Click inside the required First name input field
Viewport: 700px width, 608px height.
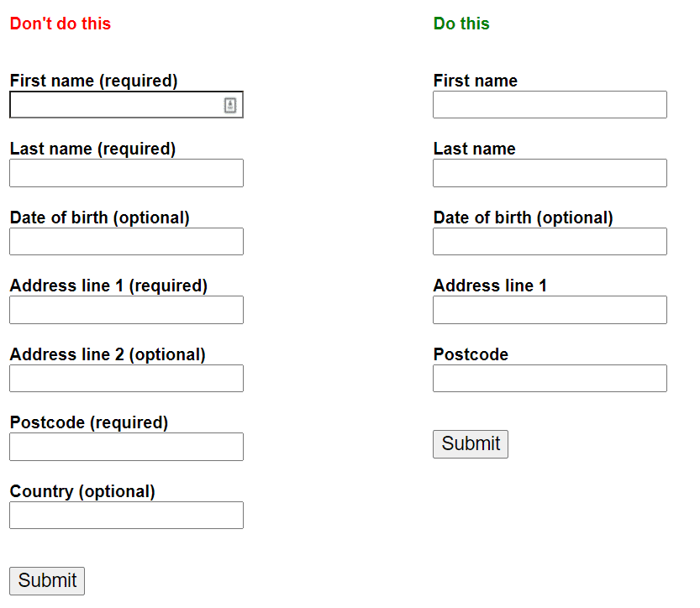pyautogui.click(x=118, y=104)
